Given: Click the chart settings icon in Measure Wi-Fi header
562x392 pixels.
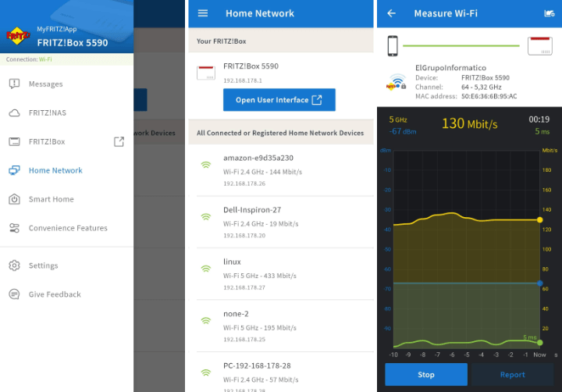Looking at the screenshot, I should (x=549, y=13).
